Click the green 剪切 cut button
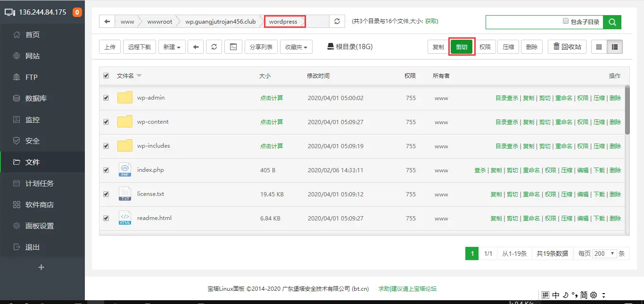Image resolution: width=644 pixels, height=304 pixels. pyautogui.click(x=462, y=47)
